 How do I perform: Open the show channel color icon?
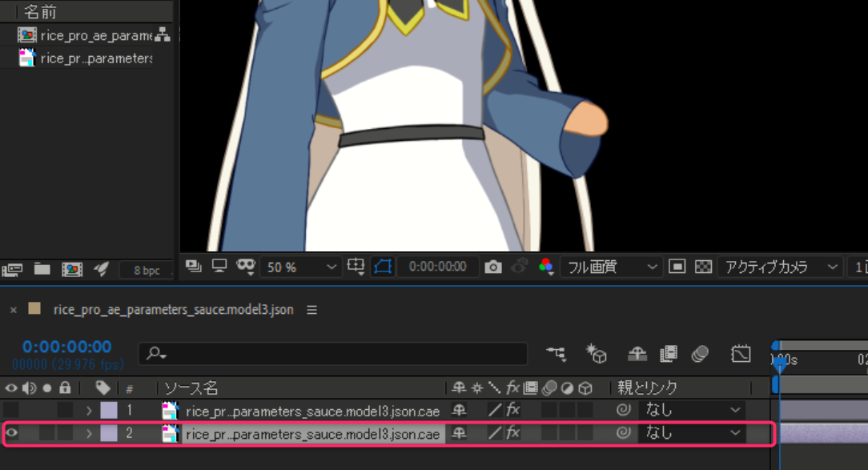(546, 267)
